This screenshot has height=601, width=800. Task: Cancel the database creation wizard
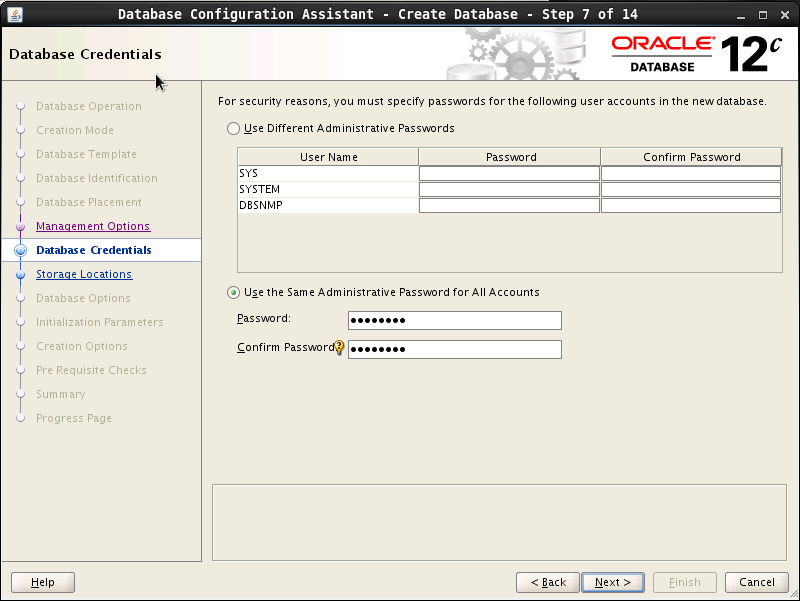(x=756, y=582)
